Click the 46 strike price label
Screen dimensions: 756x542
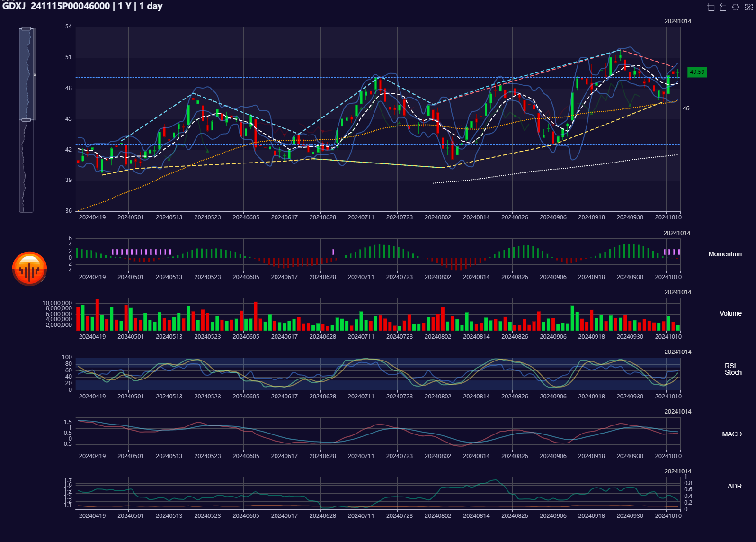coord(686,108)
